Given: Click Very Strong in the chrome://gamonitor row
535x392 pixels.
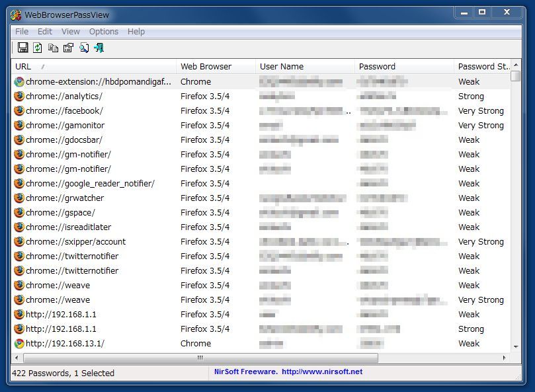Looking at the screenshot, I should [481, 126].
